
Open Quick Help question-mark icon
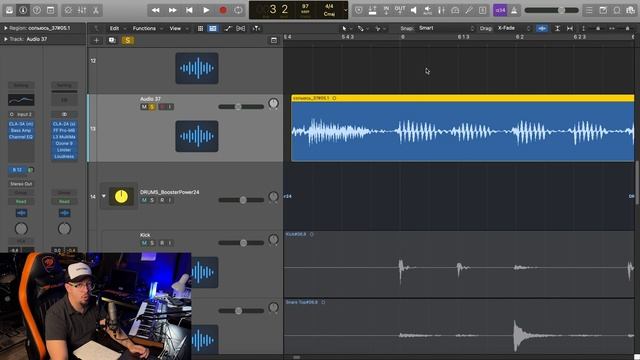pos(37,10)
